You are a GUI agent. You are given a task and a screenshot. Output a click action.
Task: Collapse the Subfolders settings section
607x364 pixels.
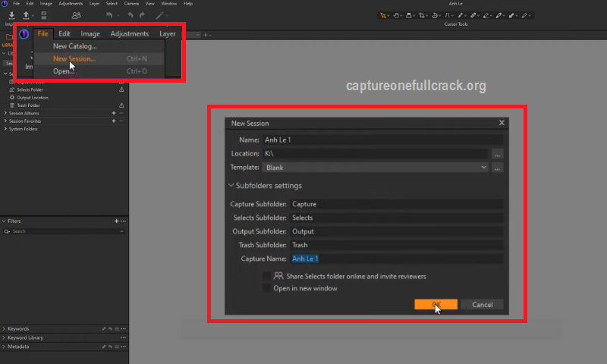click(231, 185)
